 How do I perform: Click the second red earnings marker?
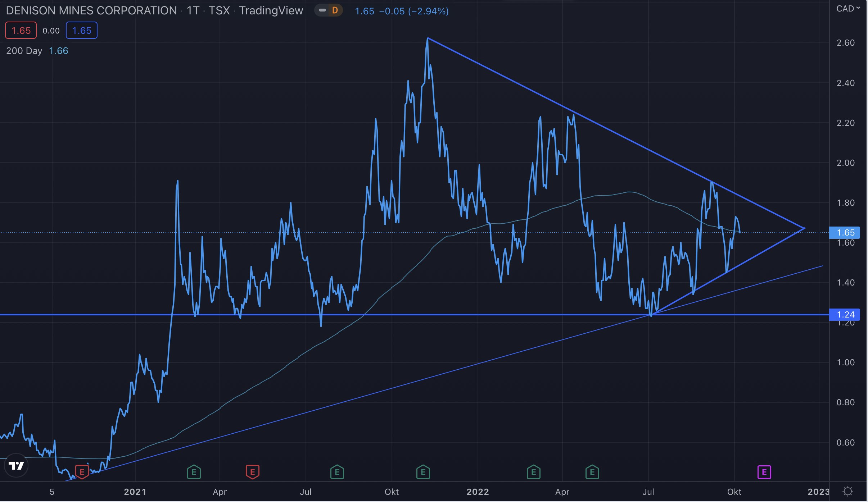pos(252,472)
